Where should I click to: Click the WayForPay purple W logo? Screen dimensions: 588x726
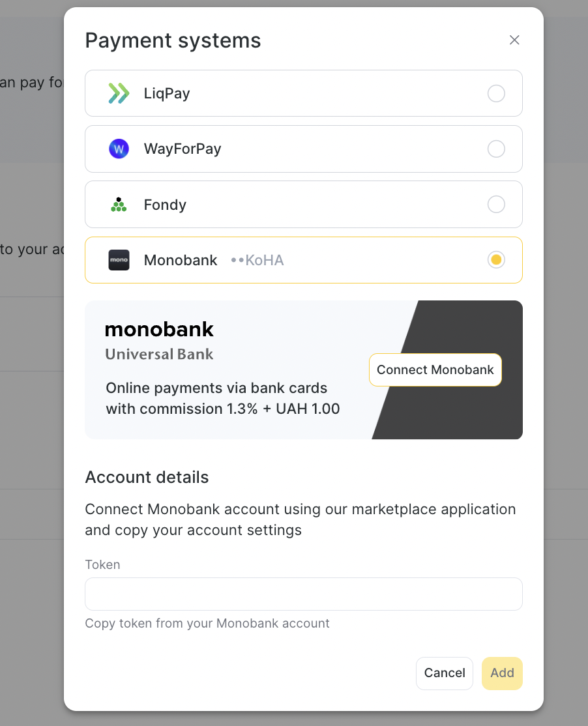pyautogui.click(x=119, y=149)
